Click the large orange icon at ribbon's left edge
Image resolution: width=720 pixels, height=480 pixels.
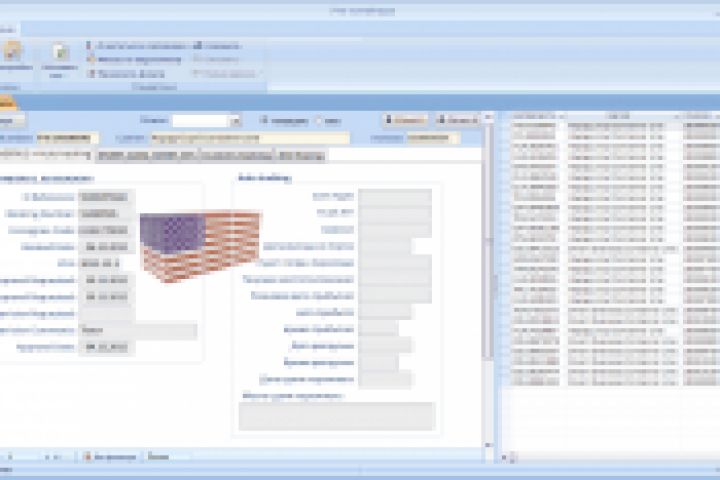pos(11,51)
